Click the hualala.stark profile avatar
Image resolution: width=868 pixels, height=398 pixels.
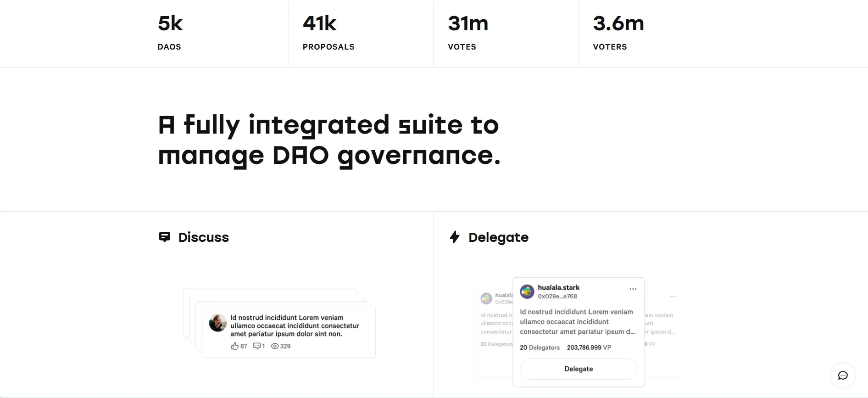coord(527,291)
